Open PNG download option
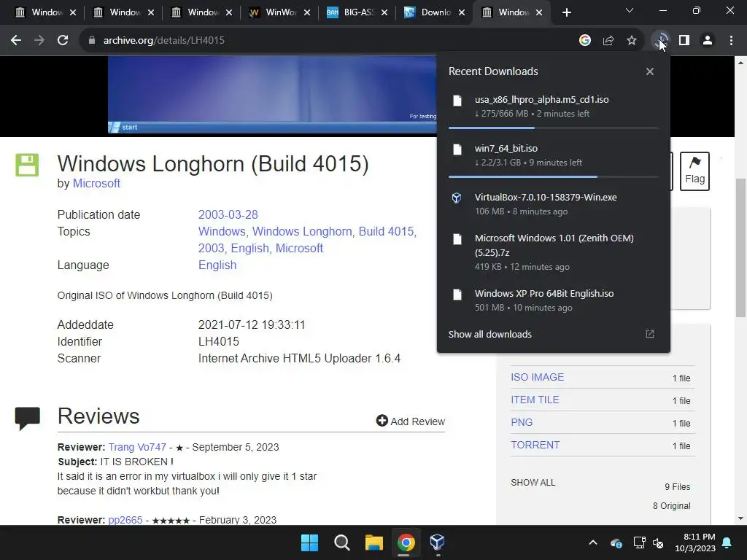747x560 pixels. pyautogui.click(x=522, y=422)
